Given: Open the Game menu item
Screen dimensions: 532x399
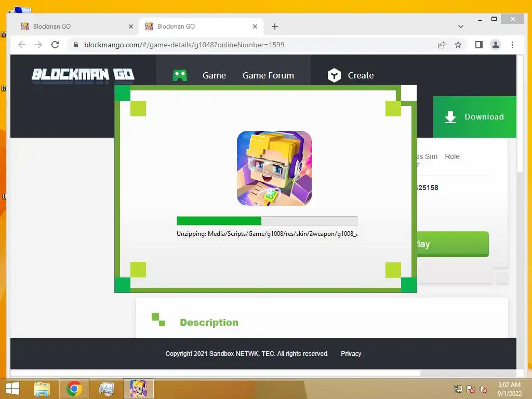Looking at the screenshot, I should [x=214, y=75].
